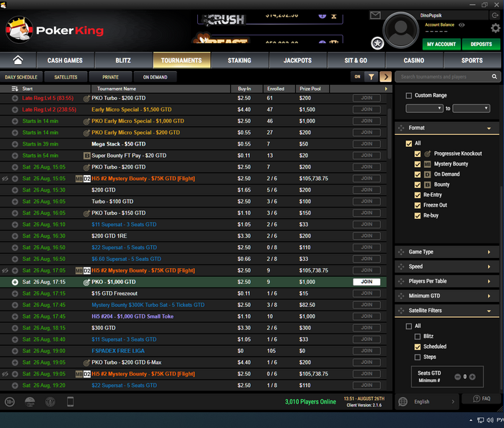Screen dimensions: 504x428
Task: Check the Steps satellite checkbox
Action: pos(418,357)
